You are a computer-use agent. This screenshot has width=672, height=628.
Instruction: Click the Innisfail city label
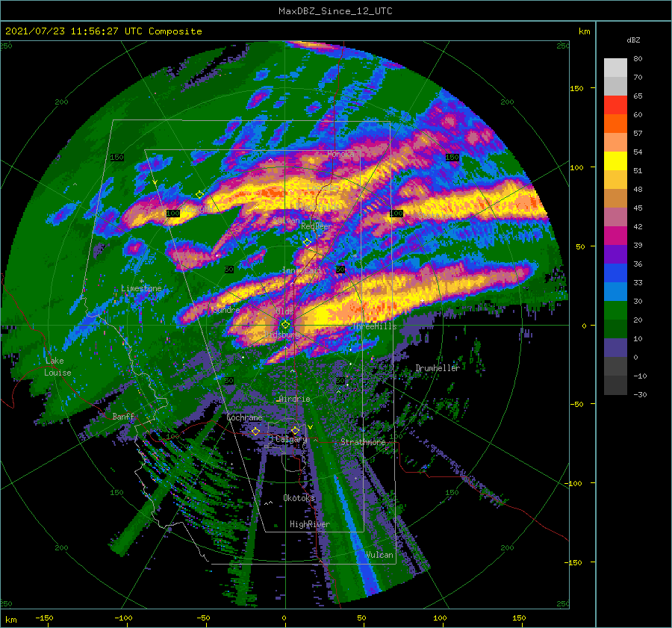(303, 270)
